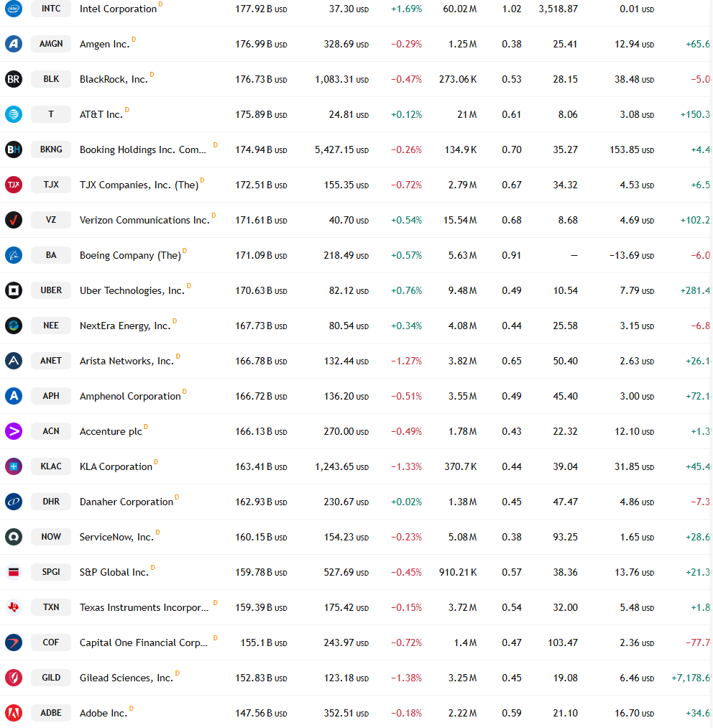This screenshot has height=728, width=713.
Task: Click the NextEra Energy logo icon
Action: (x=14, y=326)
